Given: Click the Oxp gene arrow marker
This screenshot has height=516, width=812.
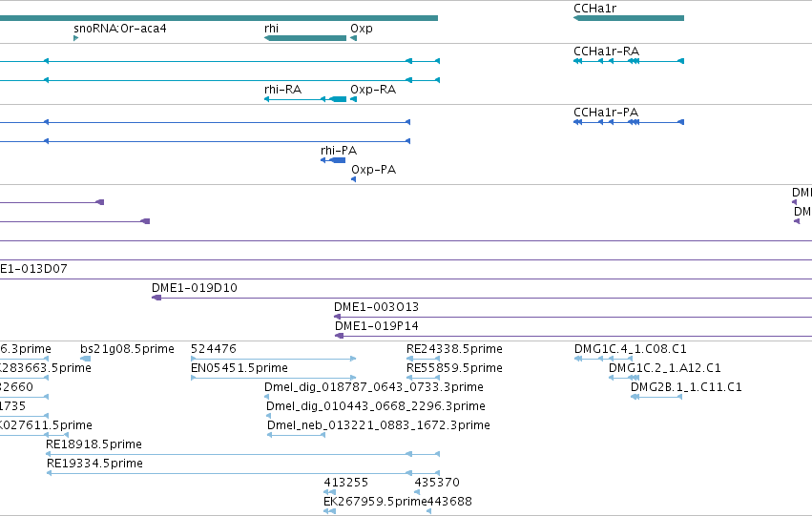Looking at the screenshot, I should point(354,38).
